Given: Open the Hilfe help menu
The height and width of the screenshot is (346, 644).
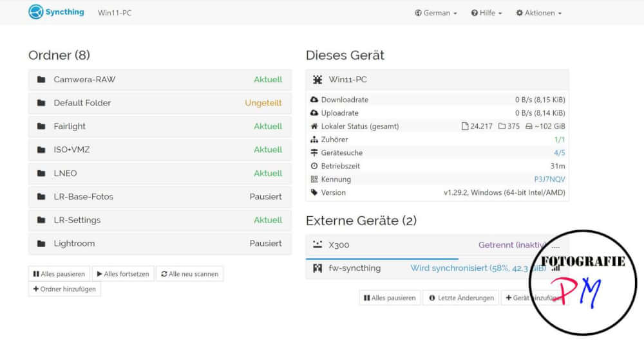Looking at the screenshot, I should [487, 13].
